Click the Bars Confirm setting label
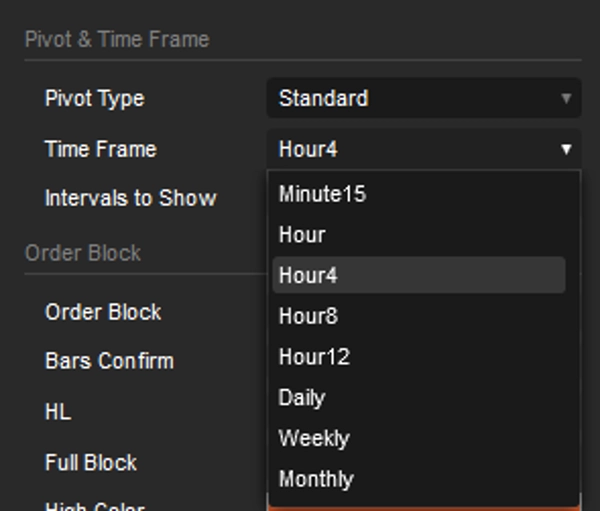The width and height of the screenshot is (600, 511). (109, 361)
